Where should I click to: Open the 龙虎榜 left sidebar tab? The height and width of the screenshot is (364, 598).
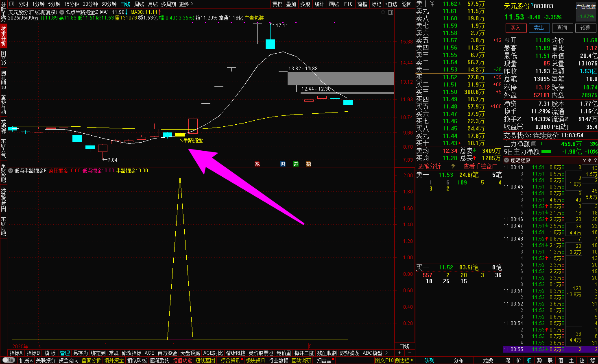click(3, 126)
